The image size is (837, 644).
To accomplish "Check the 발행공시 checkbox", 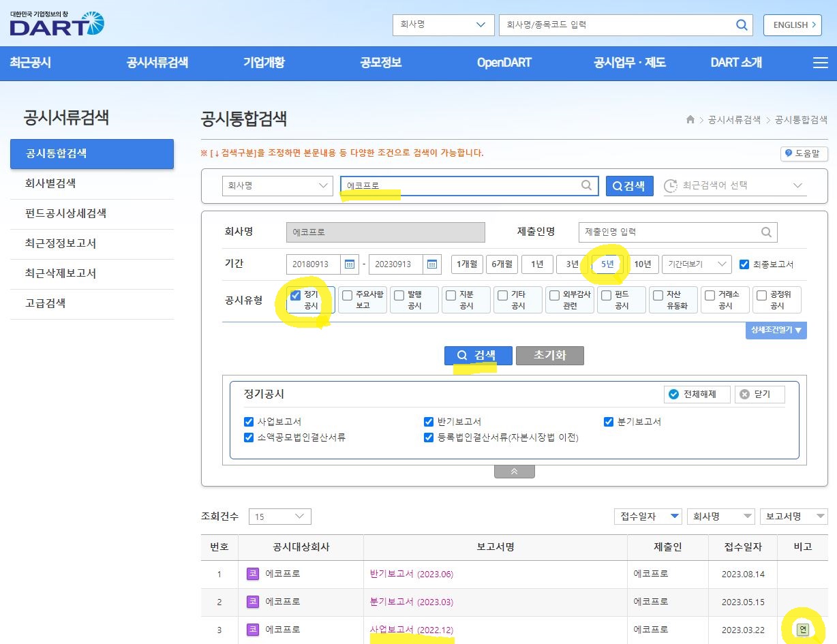I will (x=399, y=295).
